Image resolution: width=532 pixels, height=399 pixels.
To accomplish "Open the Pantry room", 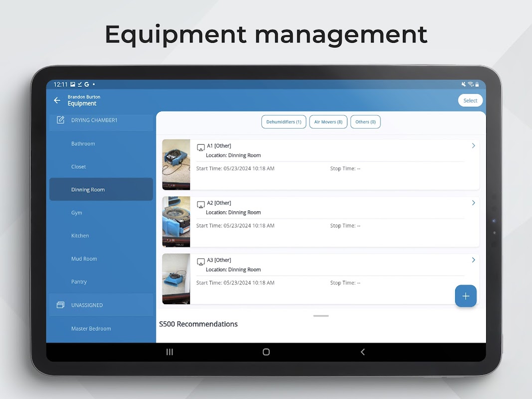I will [101, 282].
